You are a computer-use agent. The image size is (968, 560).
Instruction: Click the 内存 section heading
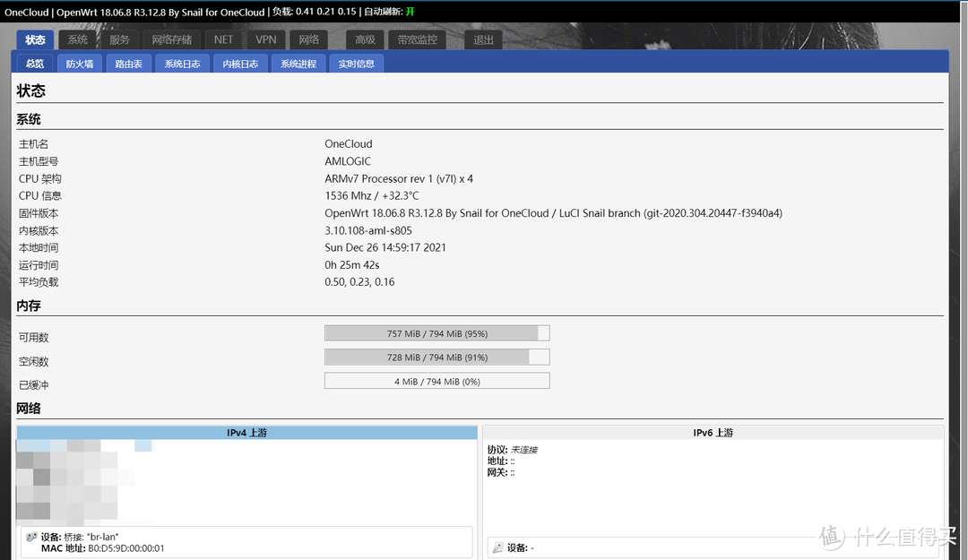(x=29, y=306)
